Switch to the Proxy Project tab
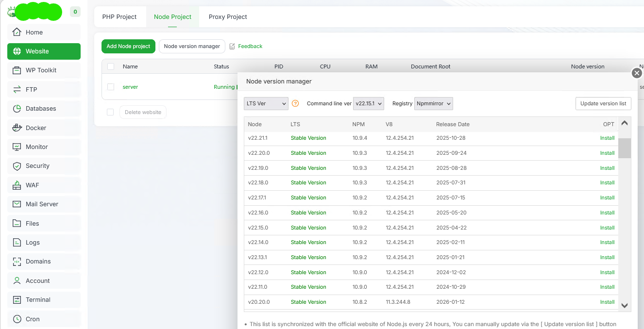The image size is (644, 329). point(228,16)
